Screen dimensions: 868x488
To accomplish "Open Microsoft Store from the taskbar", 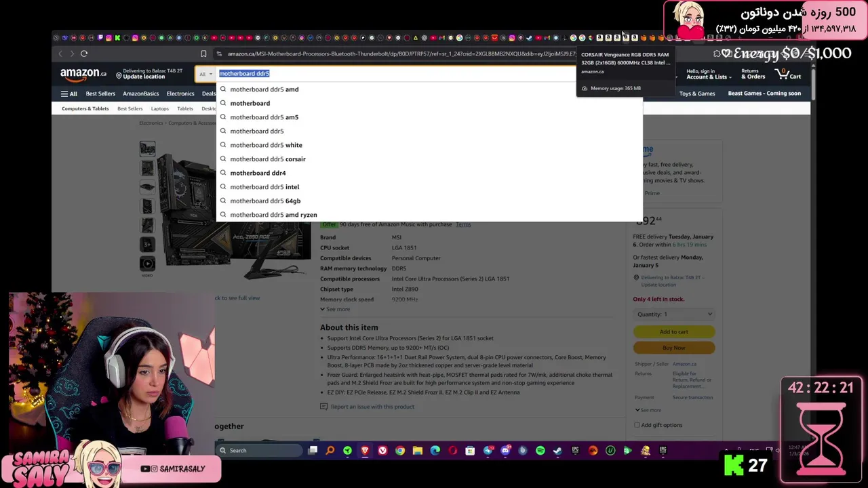I will [x=470, y=450].
